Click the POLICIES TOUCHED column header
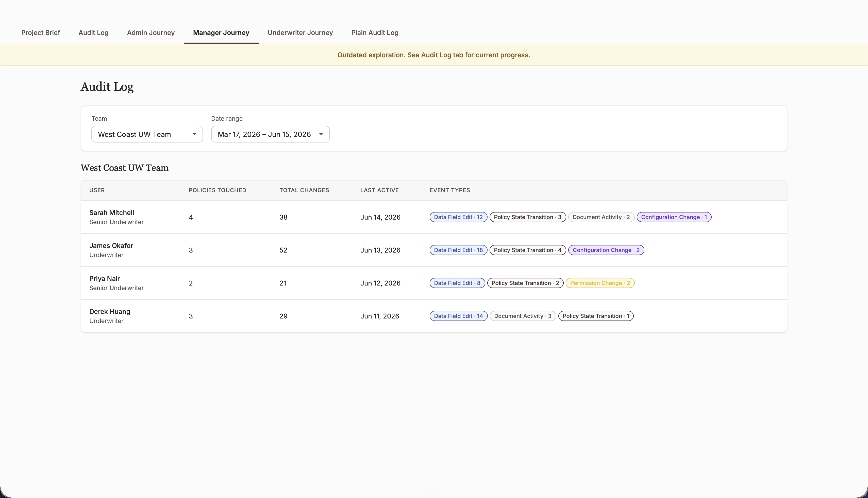868x498 pixels. point(217,190)
